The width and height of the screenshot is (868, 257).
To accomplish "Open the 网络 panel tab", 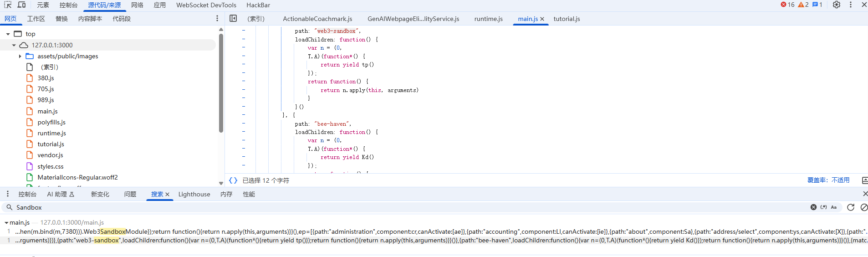I will click(137, 5).
